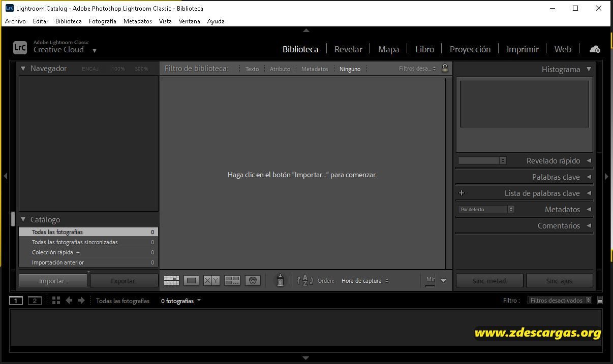Hide bottom filmstrip panel arrow

tap(306, 358)
